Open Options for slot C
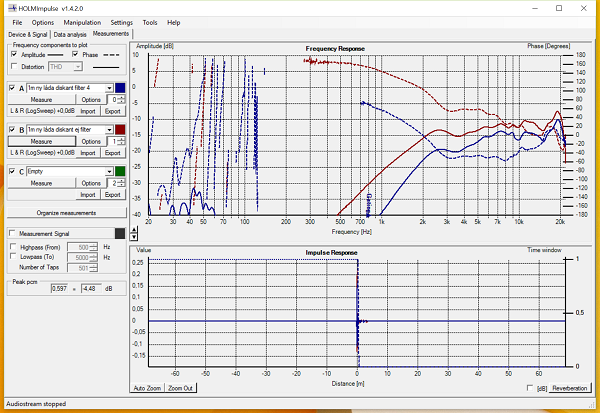 [x=91, y=183]
